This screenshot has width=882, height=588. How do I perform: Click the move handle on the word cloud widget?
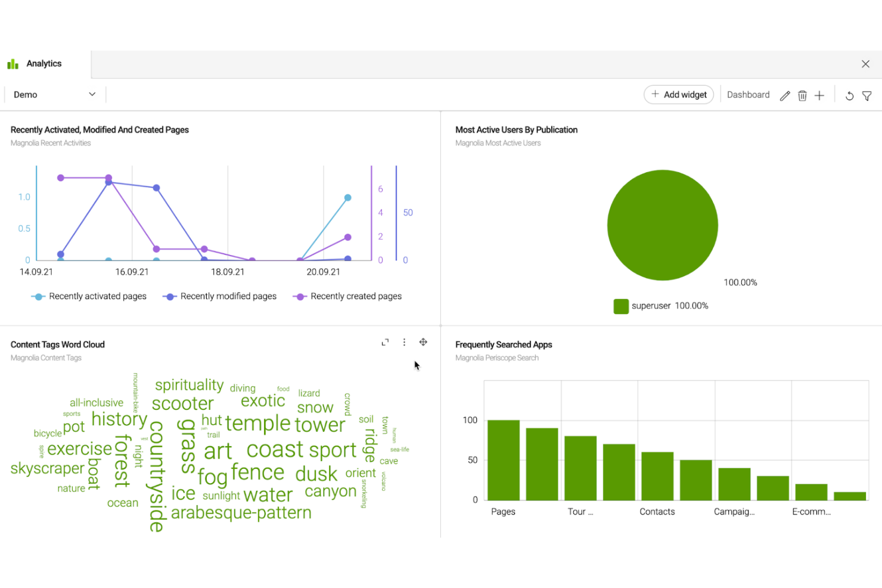[423, 342]
